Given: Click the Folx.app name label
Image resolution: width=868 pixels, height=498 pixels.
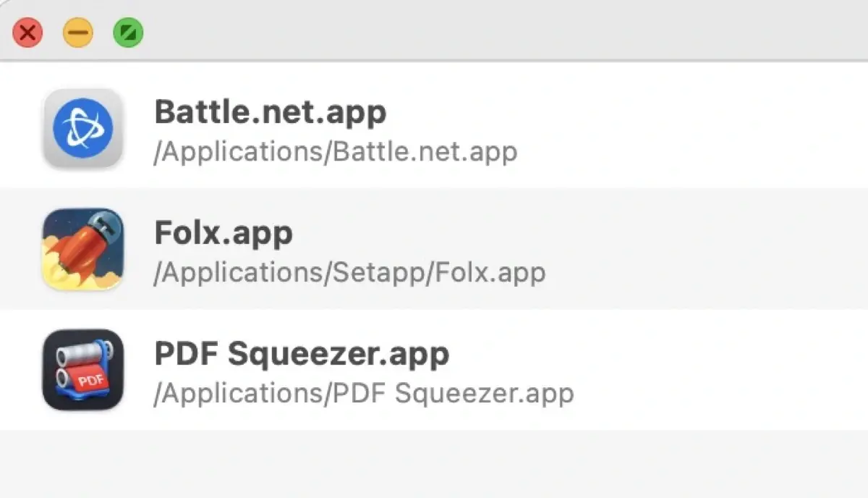Looking at the screenshot, I should tap(224, 233).
